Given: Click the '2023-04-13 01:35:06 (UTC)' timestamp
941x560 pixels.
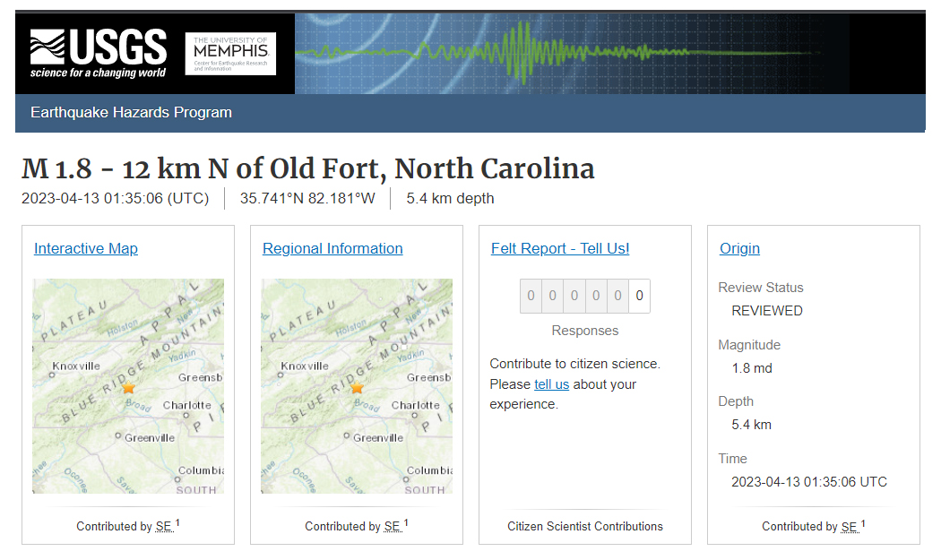Looking at the screenshot, I should point(116,199).
